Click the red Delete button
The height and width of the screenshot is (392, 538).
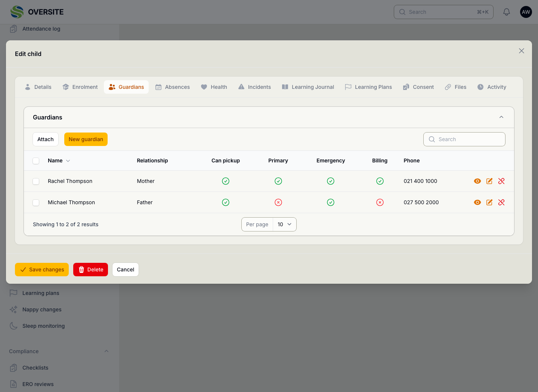point(90,270)
